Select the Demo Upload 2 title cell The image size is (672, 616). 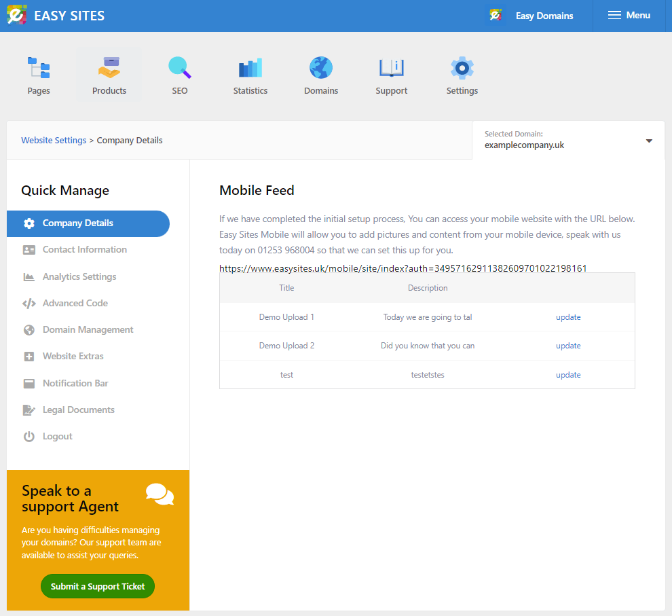286,346
